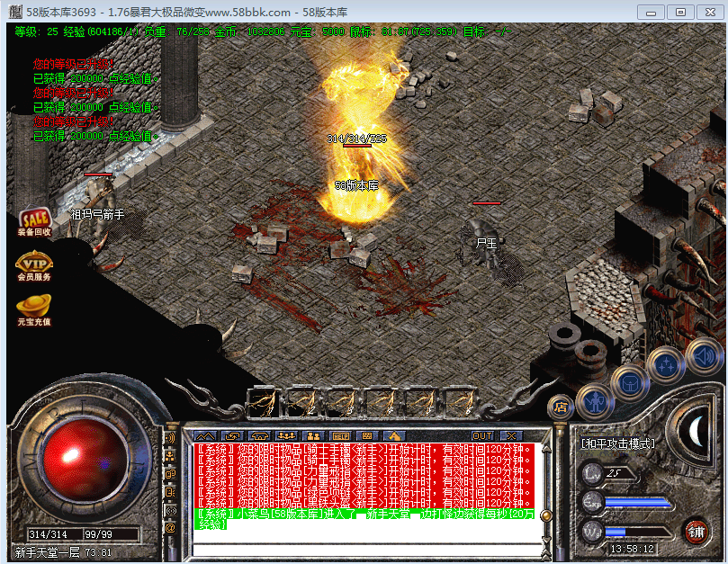Click the Exp experience progress bar
The width and height of the screenshot is (728, 564).
pos(638,503)
